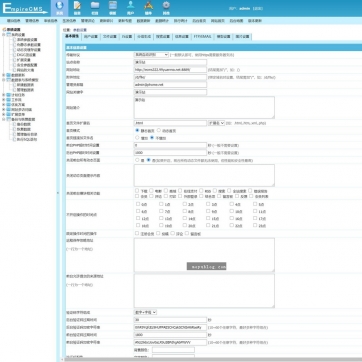Screen dimensions: 362x362
Task: Click page icon beside 执行SQL语句
Action: 14,139
